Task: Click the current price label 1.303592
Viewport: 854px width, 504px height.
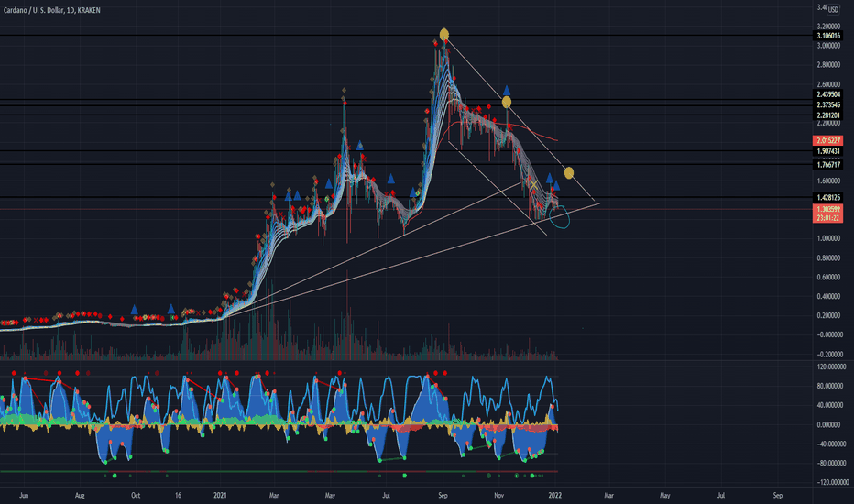Action: click(x=828, y=209)
